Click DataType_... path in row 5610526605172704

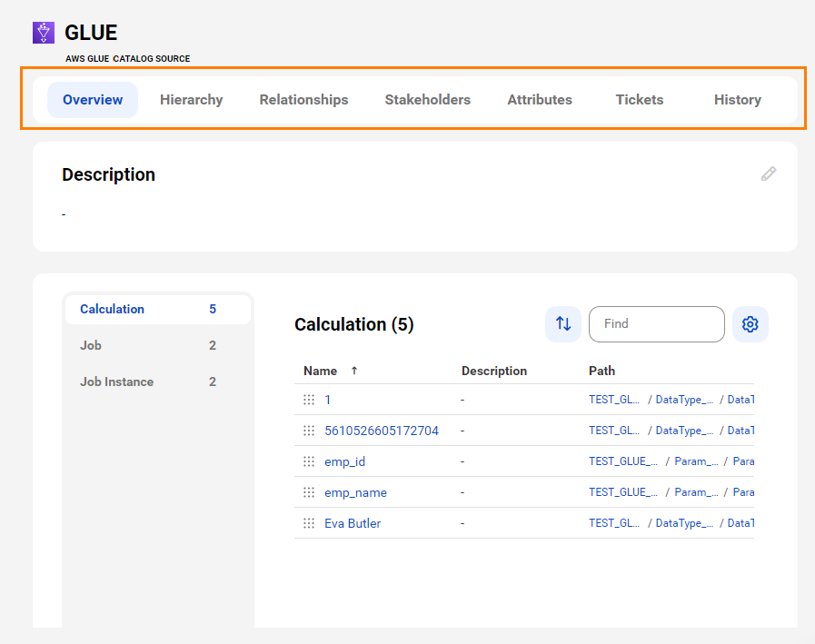tap(684, 431)
